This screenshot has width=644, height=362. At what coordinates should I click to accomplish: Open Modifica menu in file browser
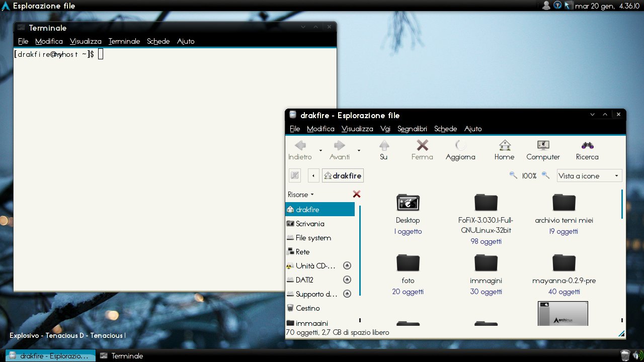point(320,129)
